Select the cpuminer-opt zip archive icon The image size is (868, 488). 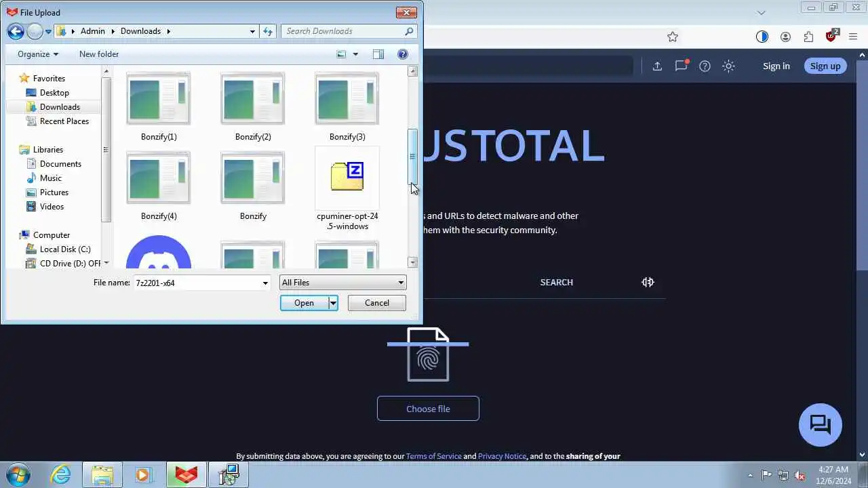point(347,176)
